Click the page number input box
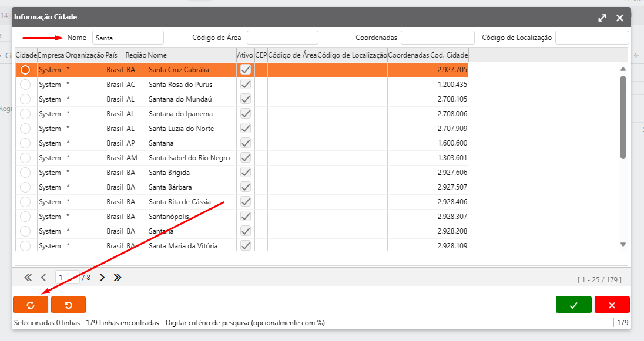Screen dimensions: 644x341 67,277
